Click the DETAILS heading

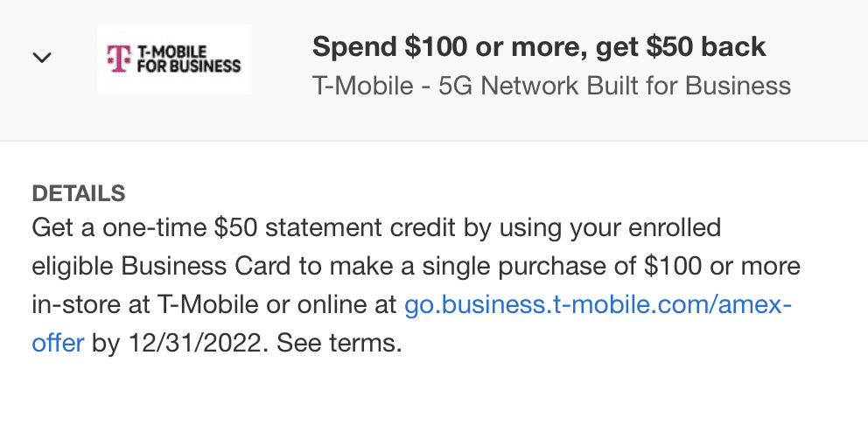tap(79, 193)
